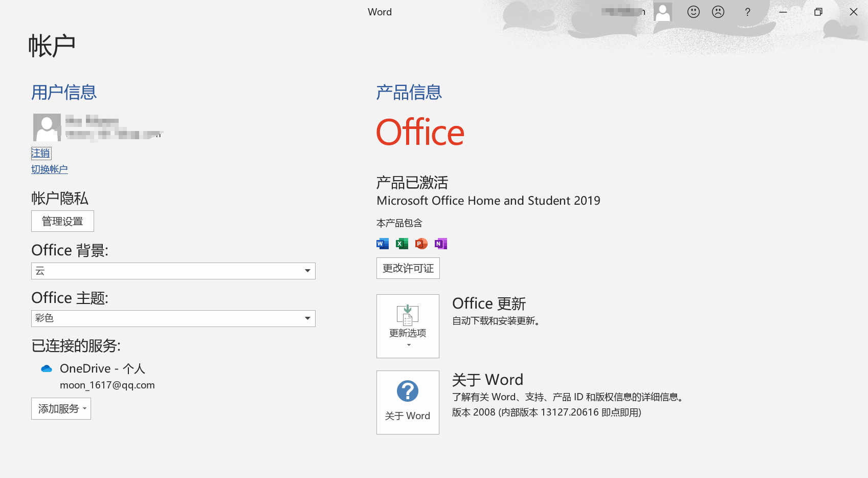This screenshot has width=868, height=478.
Task: Close the Word window
Action: coord(854,12)
